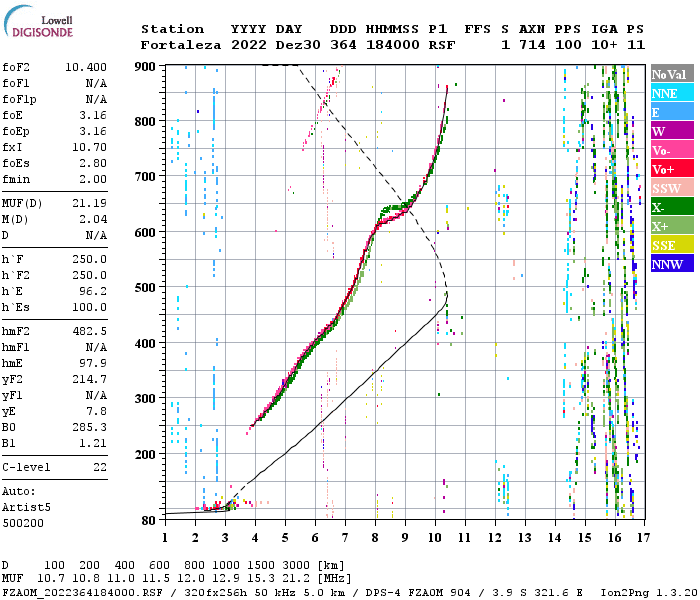This screenshot has width=700, height=600.
Task: Click the h`Es value 100.0
Action: click(x=89, y=307)
